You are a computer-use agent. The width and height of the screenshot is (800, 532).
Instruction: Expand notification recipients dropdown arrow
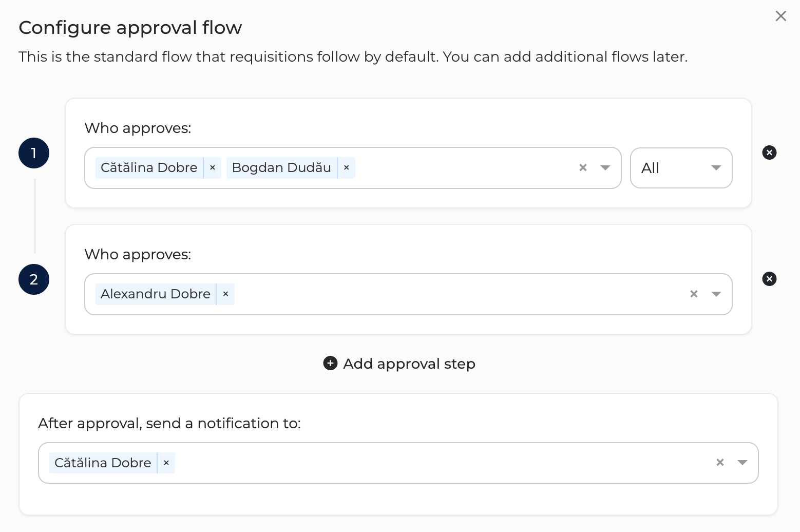pyautogui.click(x=742, y=463)
